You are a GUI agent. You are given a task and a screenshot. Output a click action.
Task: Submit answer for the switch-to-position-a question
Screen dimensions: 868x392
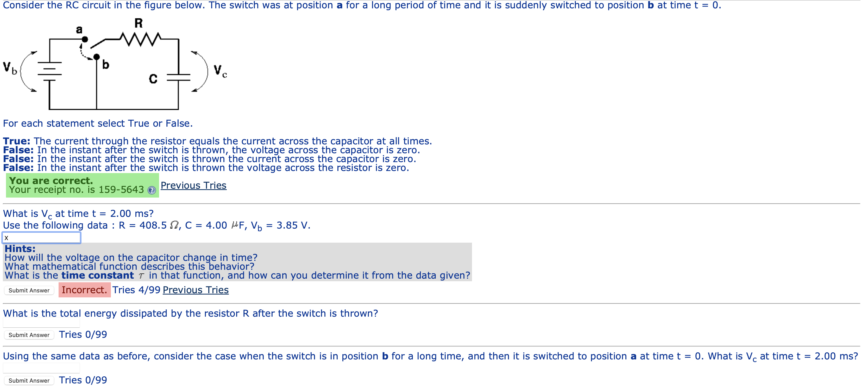click(29, 380)
